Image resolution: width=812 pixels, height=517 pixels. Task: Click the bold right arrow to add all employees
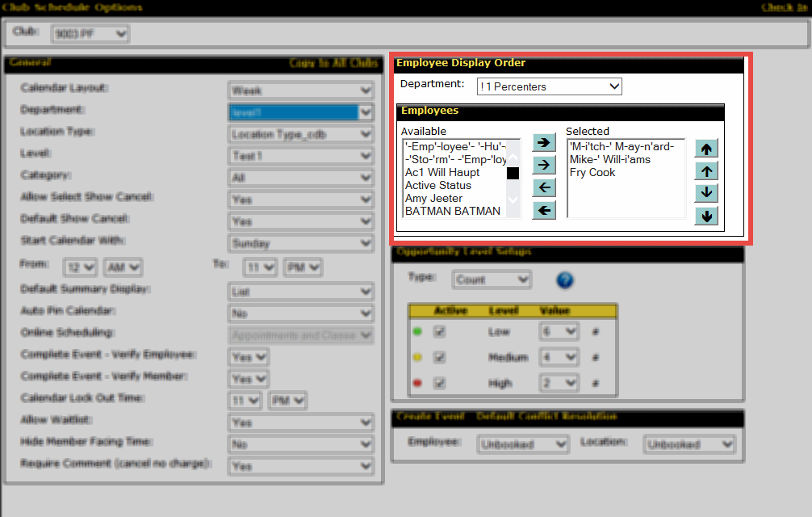pos(545,142)
